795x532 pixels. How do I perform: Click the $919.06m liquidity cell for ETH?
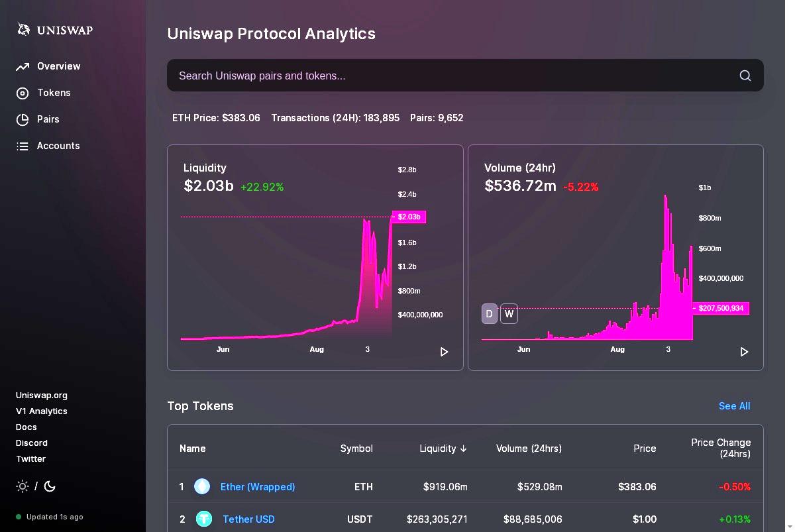(x=445, y=487)
